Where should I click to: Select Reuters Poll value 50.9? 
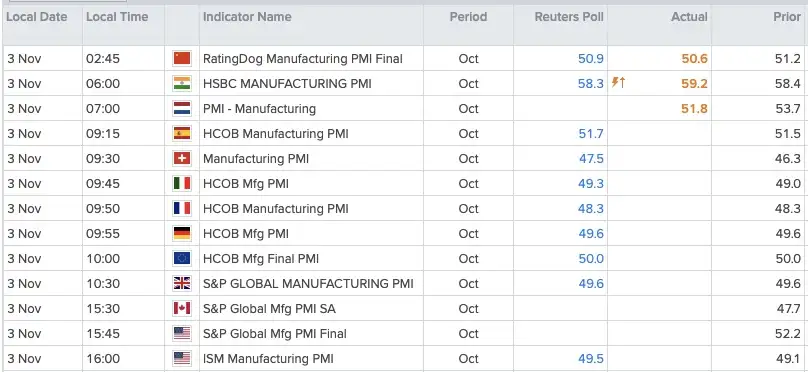click(591, 59)
